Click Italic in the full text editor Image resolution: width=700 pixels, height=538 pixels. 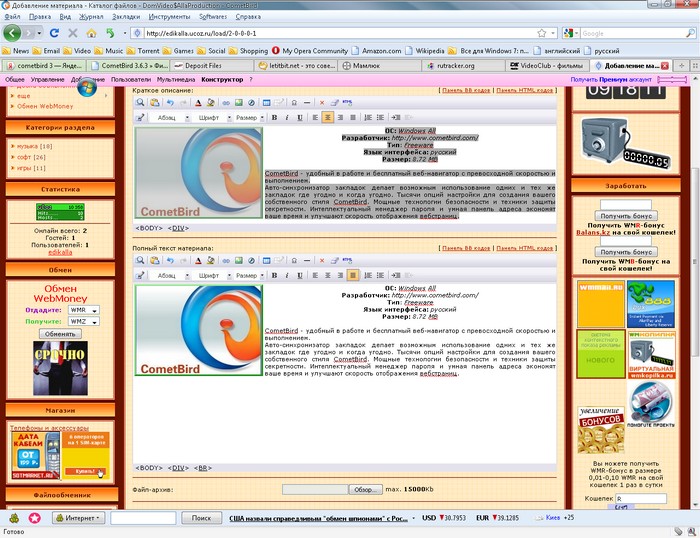click(287, 274)
